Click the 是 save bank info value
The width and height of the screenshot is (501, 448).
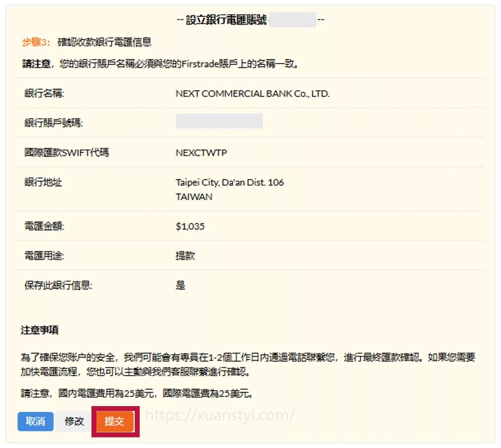pyautogui.click(x=180, y=285)
